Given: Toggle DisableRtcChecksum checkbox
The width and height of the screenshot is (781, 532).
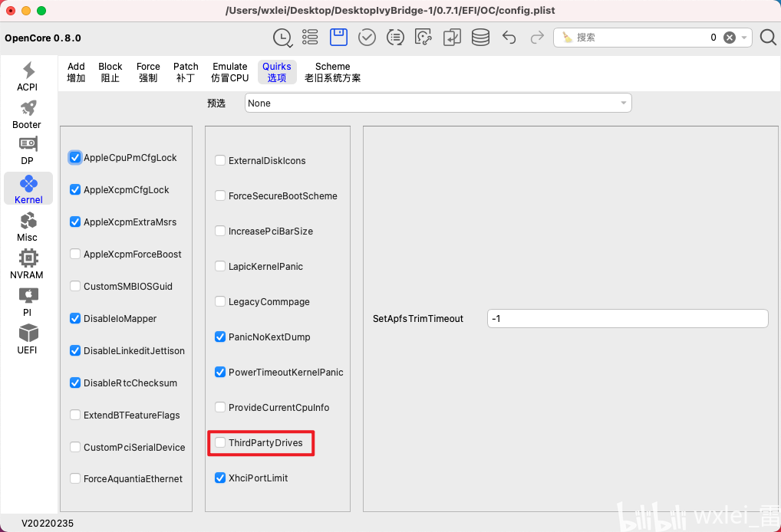Looking at the screenshot, I should (x=75, y=383).
